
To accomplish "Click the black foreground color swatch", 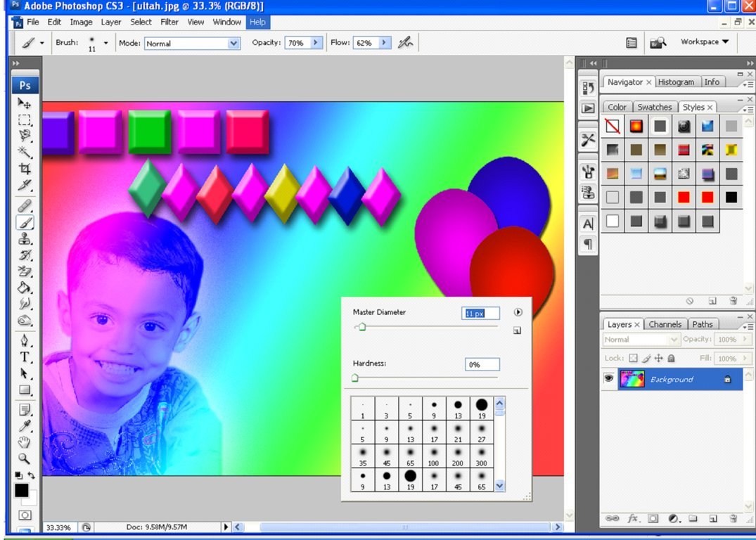I will 21,490.
